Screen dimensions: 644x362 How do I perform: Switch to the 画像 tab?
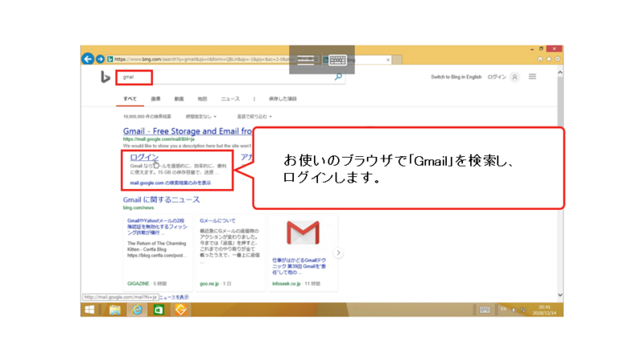(155, 99)
